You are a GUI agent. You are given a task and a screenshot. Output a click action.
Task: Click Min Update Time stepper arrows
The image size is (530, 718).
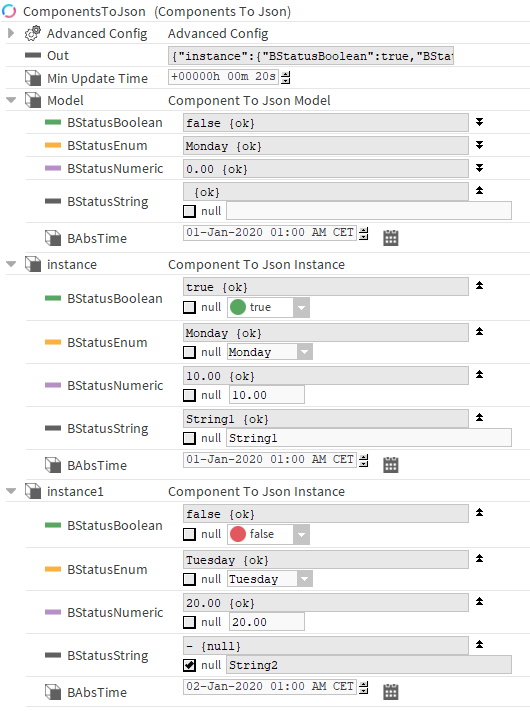(286, 77)
